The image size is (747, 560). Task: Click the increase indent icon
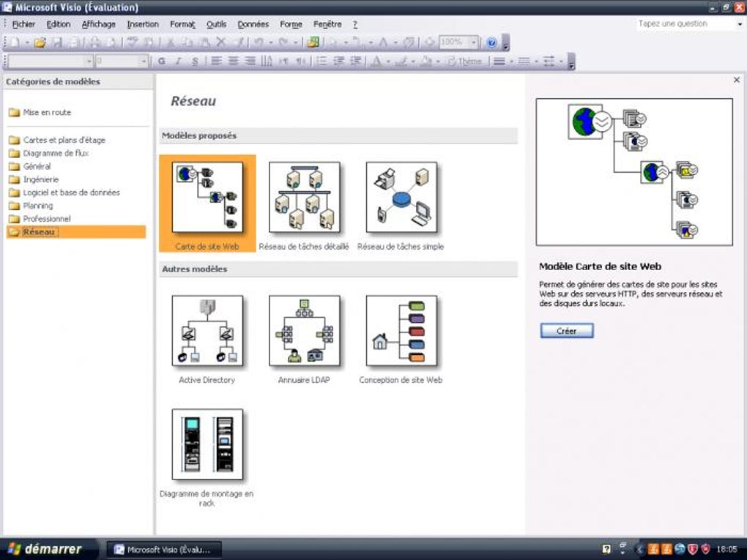tap(356, 61)
